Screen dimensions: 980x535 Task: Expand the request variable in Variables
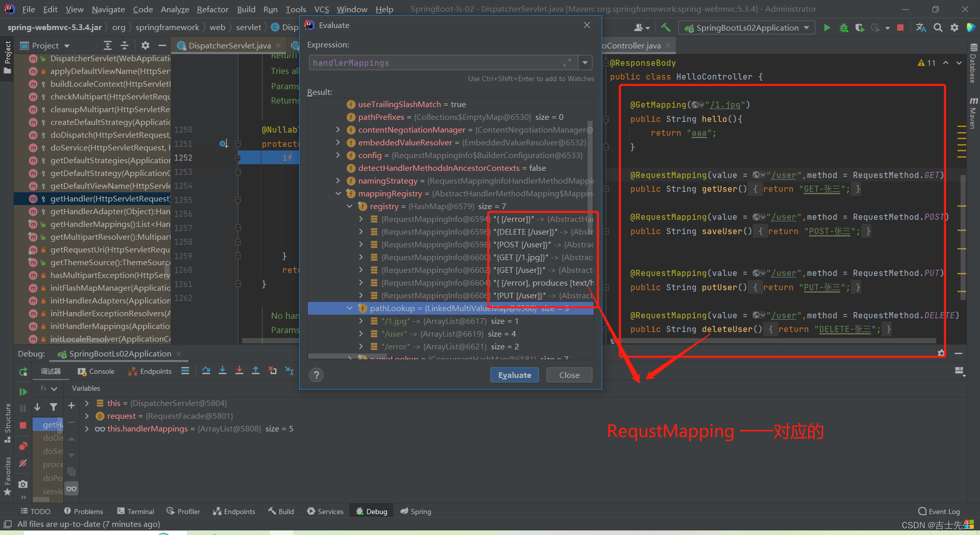pyautogui.click(x=87, y=416)
